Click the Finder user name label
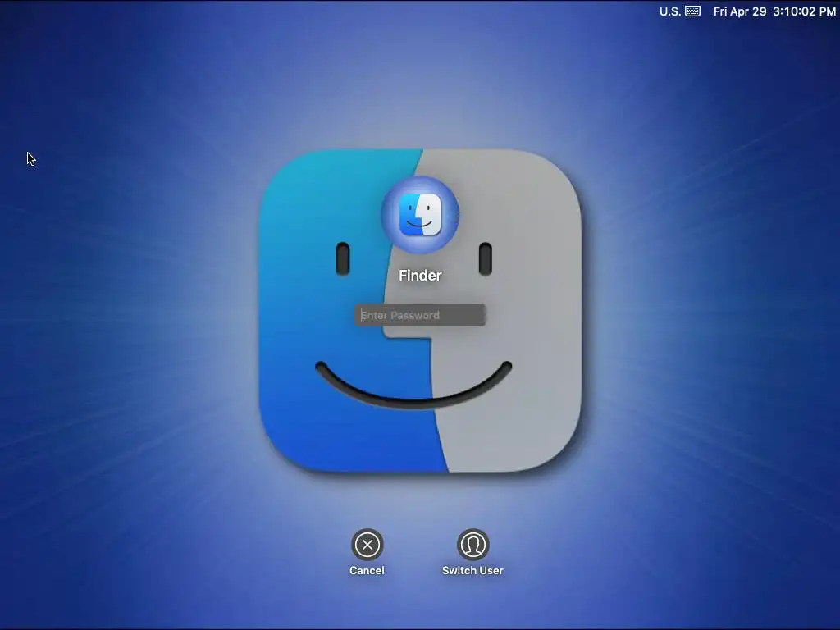 420,276
